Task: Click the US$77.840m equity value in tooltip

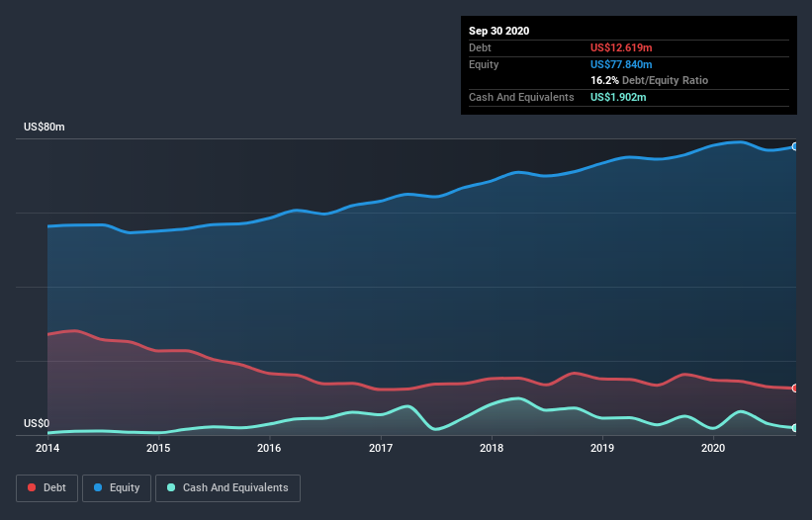Action: coord(621,64)
